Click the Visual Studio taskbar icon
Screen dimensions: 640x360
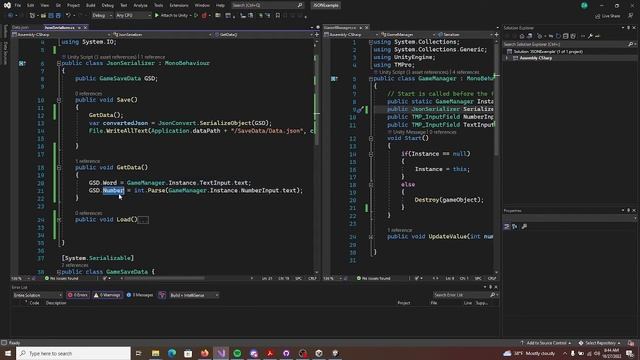221,353
